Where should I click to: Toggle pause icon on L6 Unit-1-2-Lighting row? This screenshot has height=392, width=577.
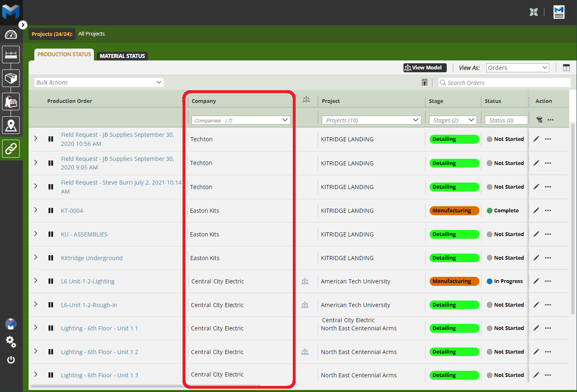coord(51,281)
